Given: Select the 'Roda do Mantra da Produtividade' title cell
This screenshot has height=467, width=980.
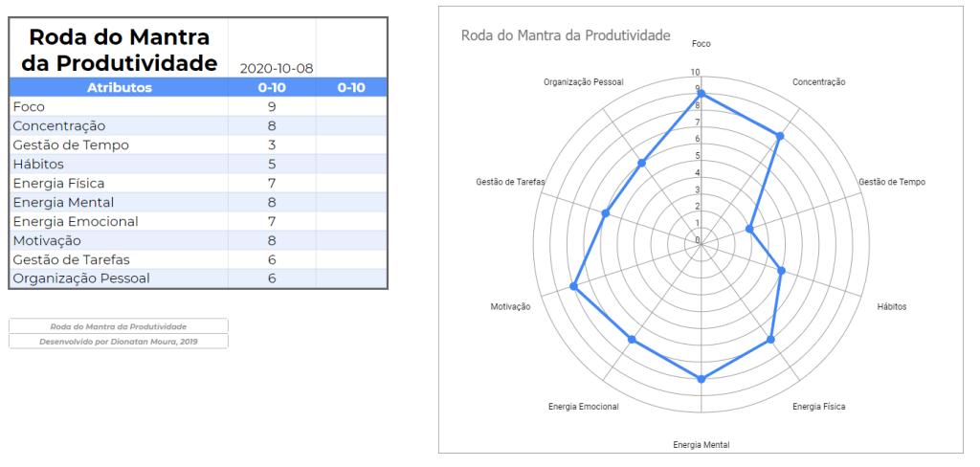Looking at the screenshot, I should 119,50.
